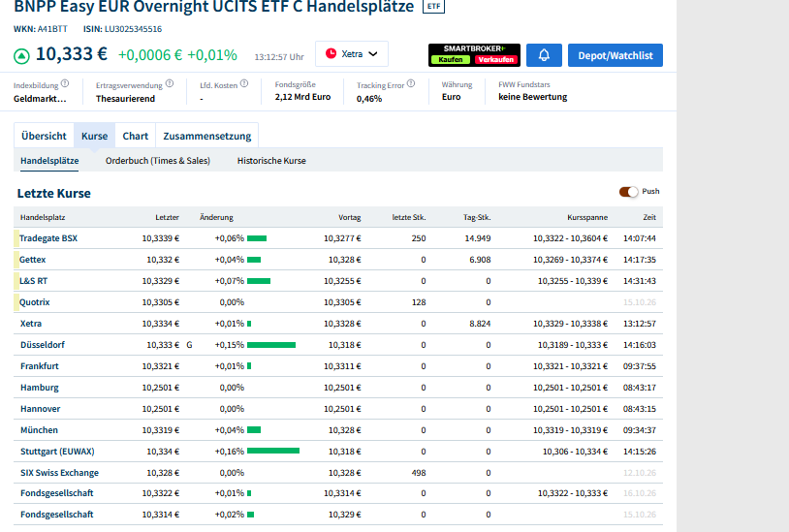Open the München link

point(39,430)
